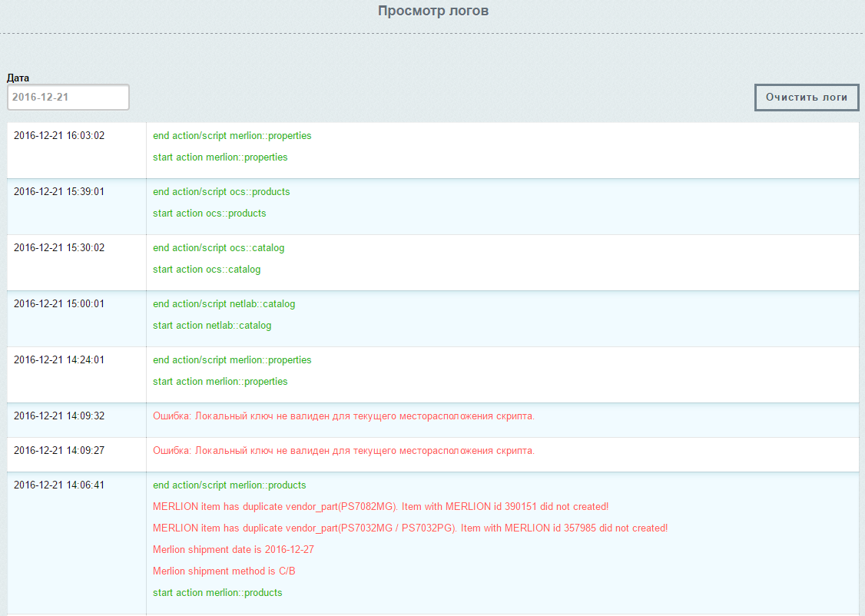Click the 'start action netlab::catalog' entry
Viewport: 865px width, 616px height.
pyautogui.click(x=212, y=326)
